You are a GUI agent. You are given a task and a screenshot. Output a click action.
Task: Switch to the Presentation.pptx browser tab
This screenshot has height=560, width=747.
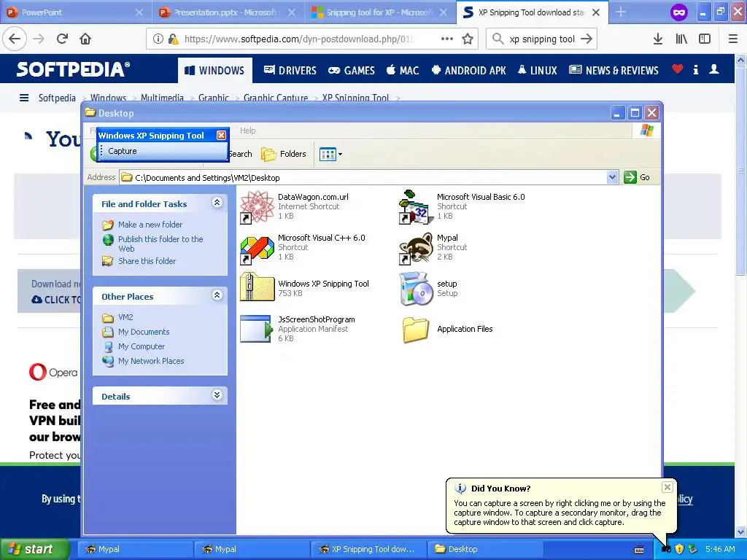coord(228,12)
